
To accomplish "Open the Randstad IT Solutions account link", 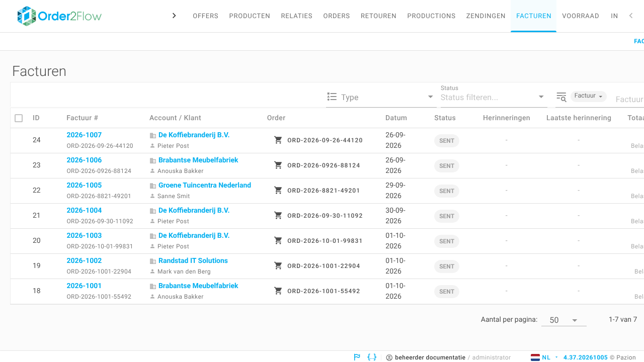I will point(193,260).
